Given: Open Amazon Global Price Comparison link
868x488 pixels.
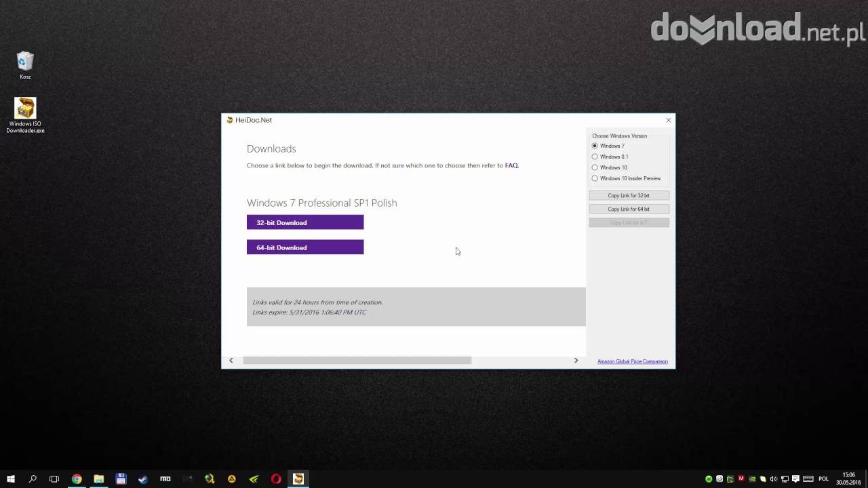Looking at the screenshot, I should point(633,361).
